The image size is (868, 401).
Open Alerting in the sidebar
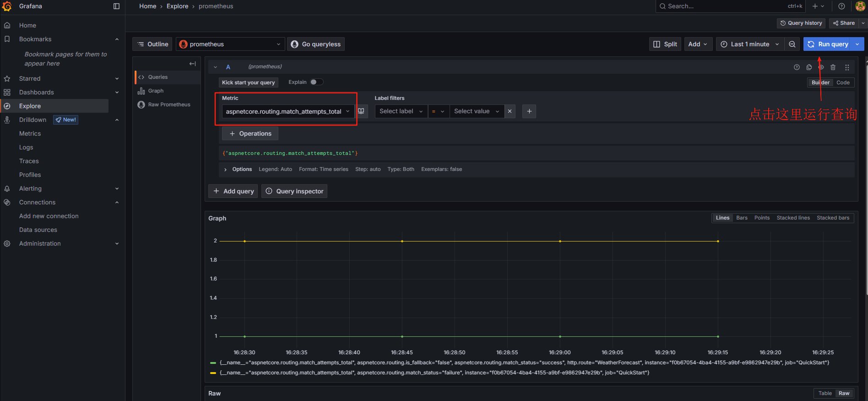[x=30, y=188]
